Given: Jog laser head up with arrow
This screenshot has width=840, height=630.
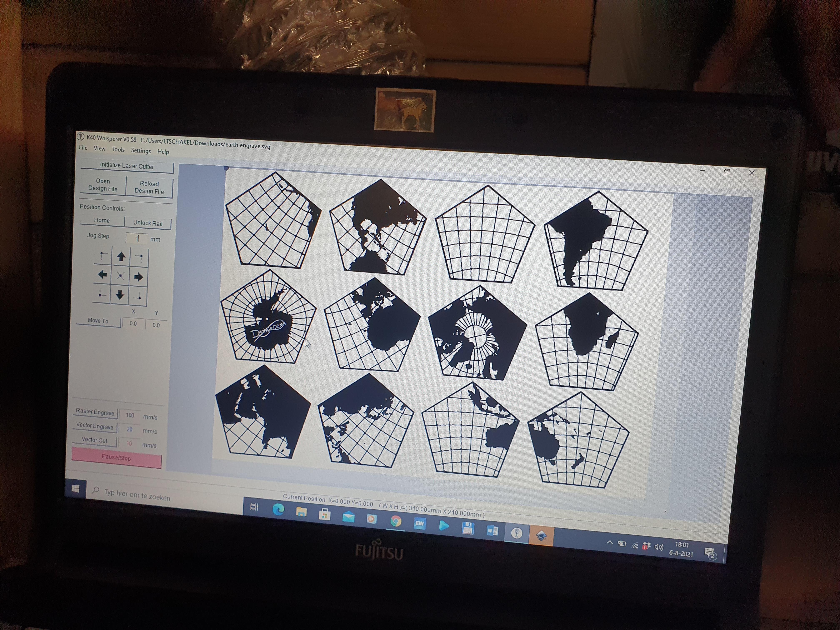Looking at the screenshot, I should (121, 257).
